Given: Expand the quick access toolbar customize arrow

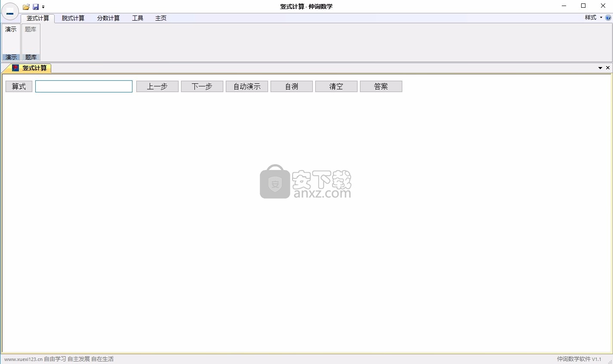Looking at the screenshot, I should click(x=43, y=7).
